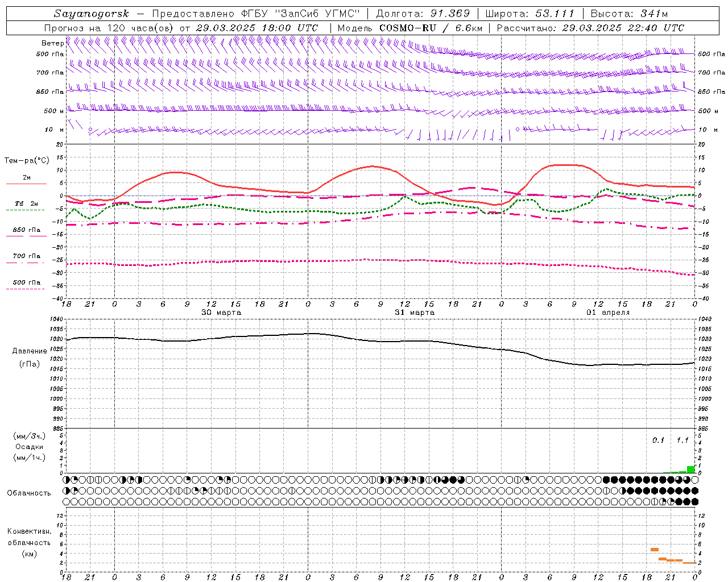Select the 'Предоставлено ФГБУ ЗапСиб УГМС' header text

256,14
